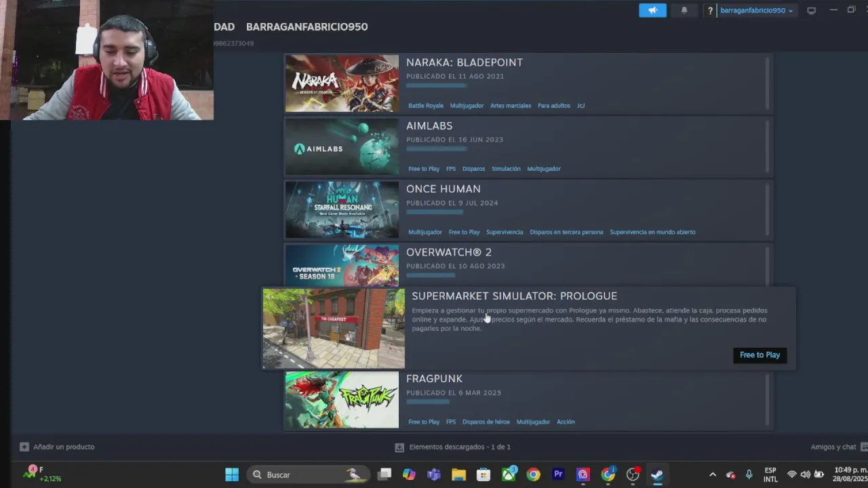
Task: Open the Naraka: Bladepoint thumbnail
Action: (x=342, y=83)
